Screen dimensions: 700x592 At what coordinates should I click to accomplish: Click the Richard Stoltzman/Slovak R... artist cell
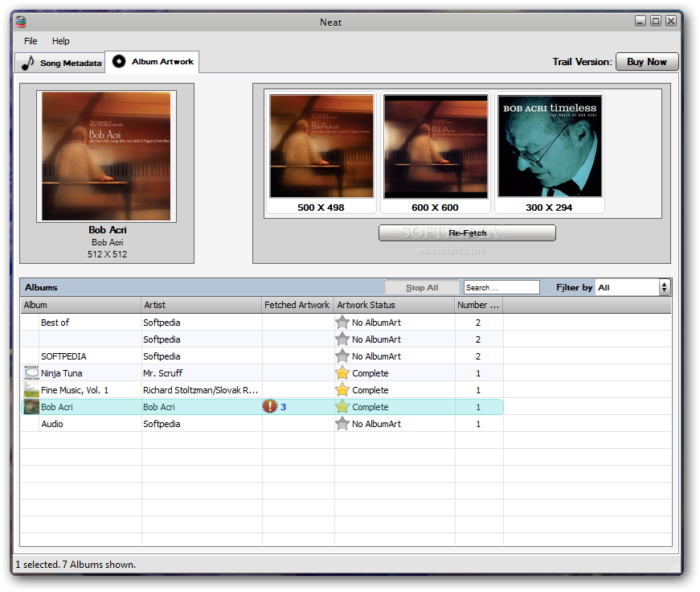[x=202, y=390]
